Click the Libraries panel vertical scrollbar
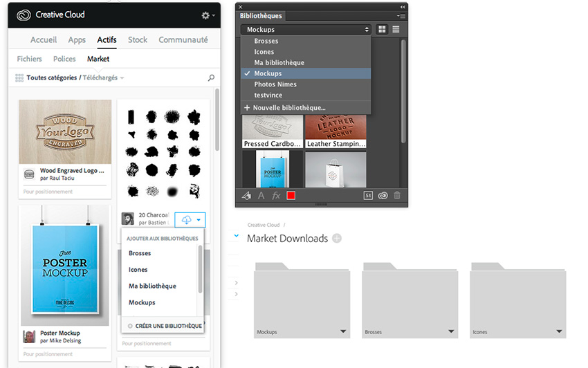The image size is (588, 368). [403, 91]
